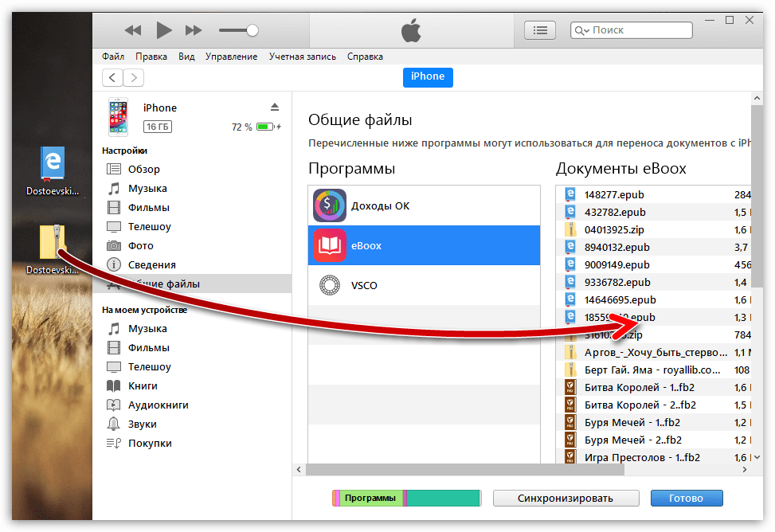Select file 9009149.epub
The width and height of the screenshot is (775, 532).
[653, 265]
